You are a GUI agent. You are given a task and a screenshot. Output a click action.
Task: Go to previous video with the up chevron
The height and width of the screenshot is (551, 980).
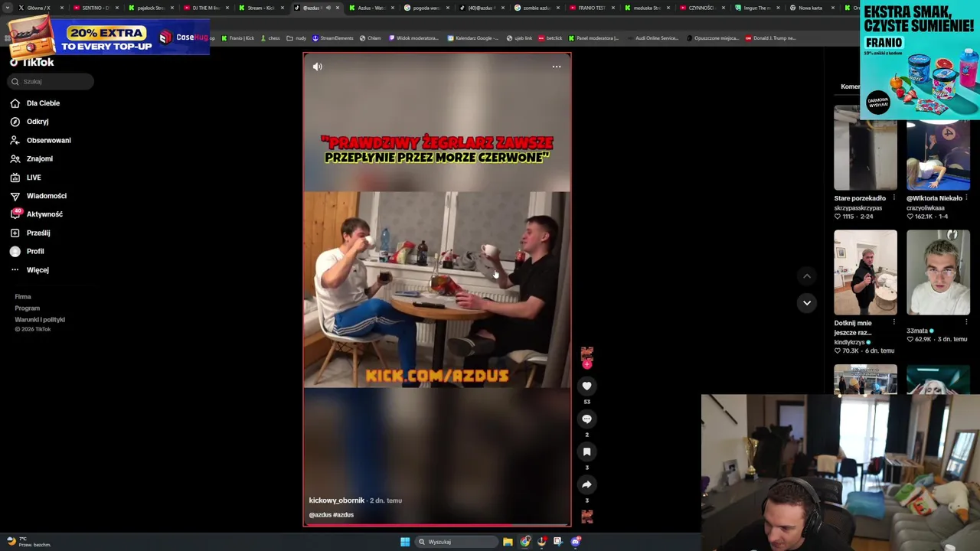coord(806,276)
